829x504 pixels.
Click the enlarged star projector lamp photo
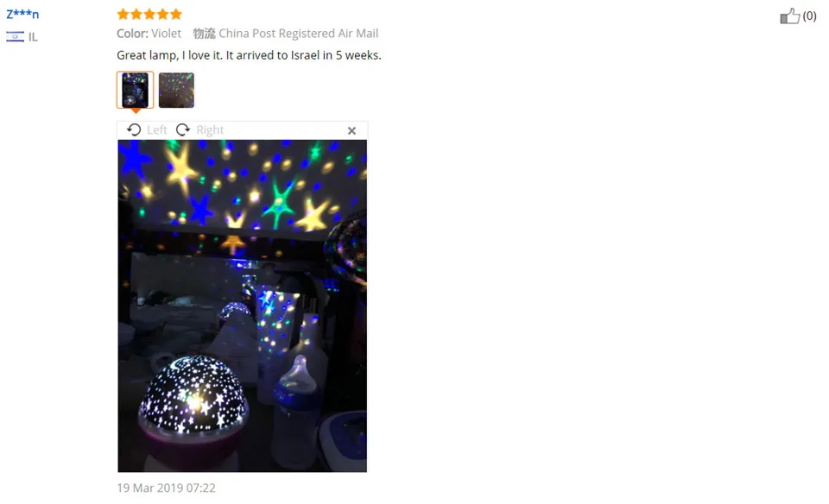(x=242, y=306)
